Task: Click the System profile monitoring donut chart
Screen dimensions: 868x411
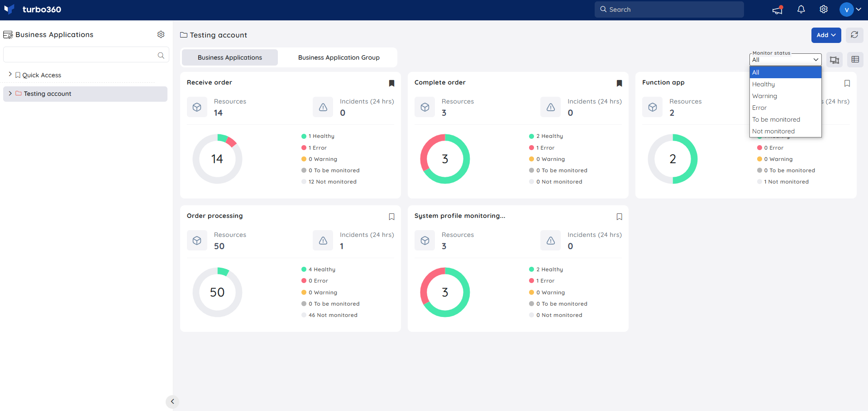Action: [x=445, y=292]
